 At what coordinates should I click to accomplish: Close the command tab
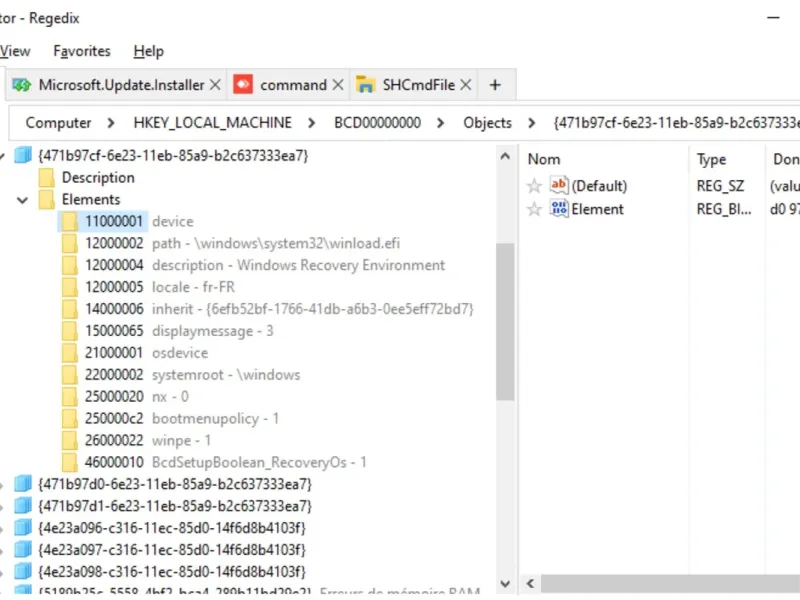point(338,85)
